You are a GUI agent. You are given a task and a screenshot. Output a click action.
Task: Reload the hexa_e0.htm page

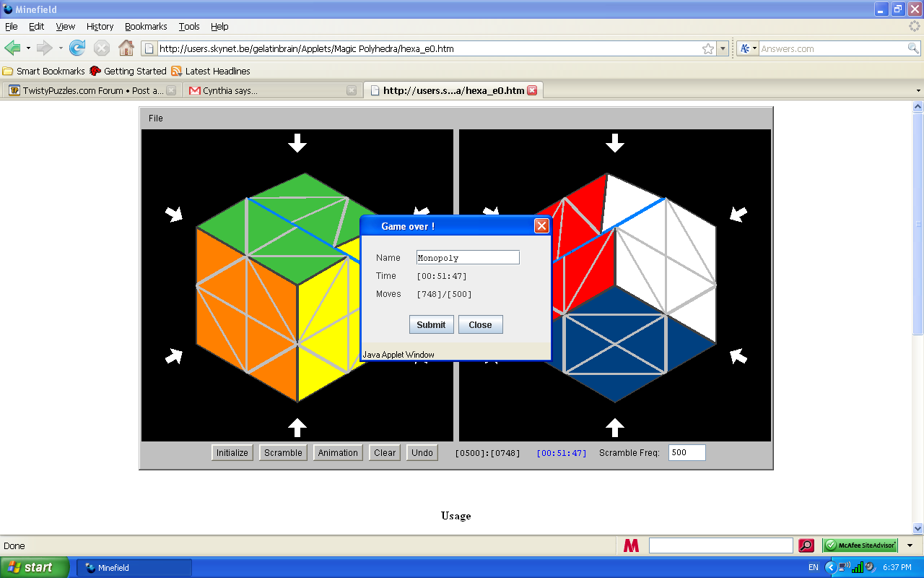77,48
